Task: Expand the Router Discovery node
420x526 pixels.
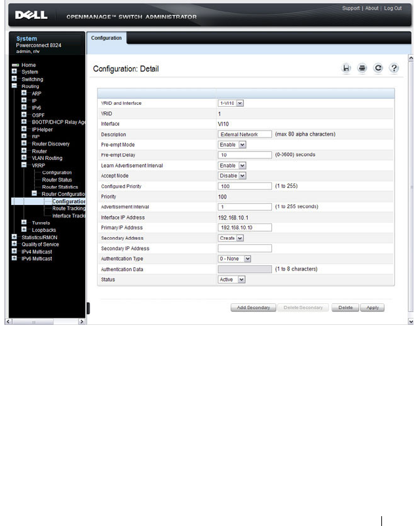Action: (x=24, y=143)
